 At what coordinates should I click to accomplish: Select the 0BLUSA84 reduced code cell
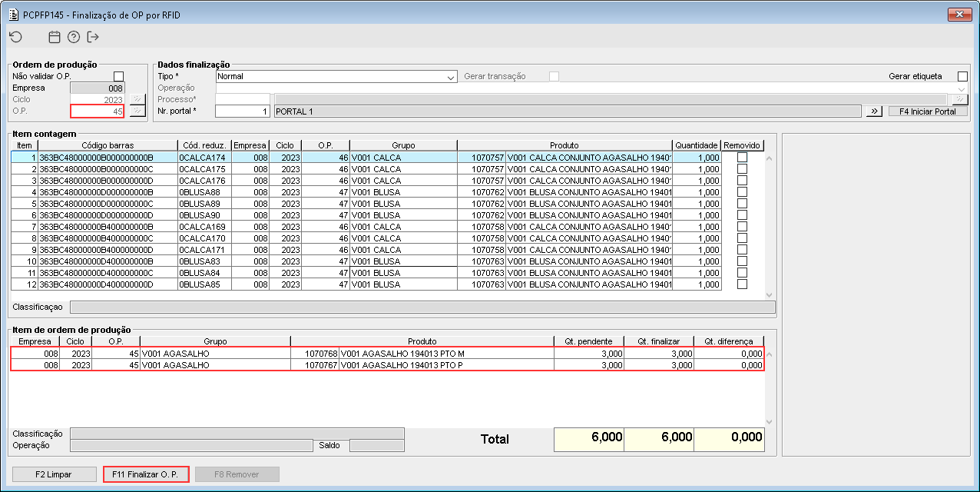(x=204, y=272)
